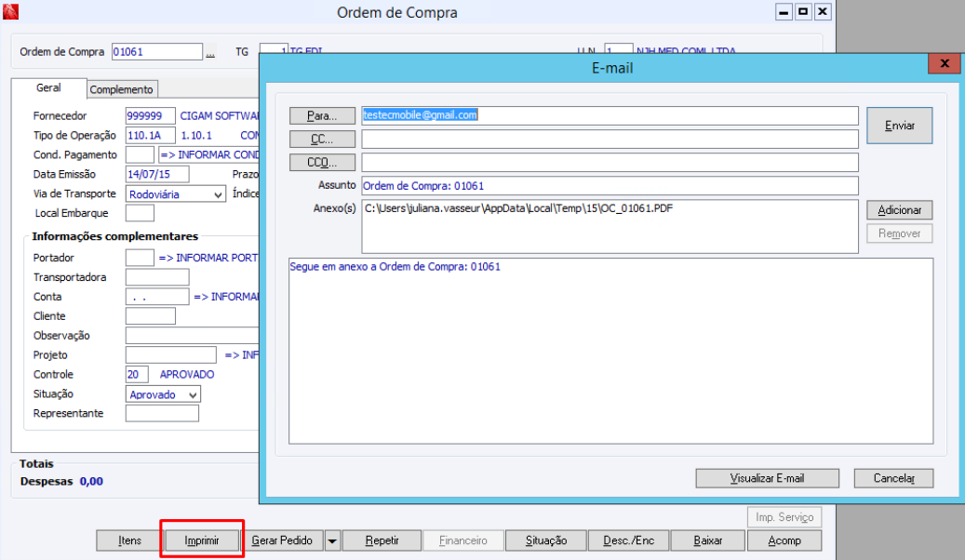Click the Imp. Serviço button
965x560 pixels.
[784, 517]
